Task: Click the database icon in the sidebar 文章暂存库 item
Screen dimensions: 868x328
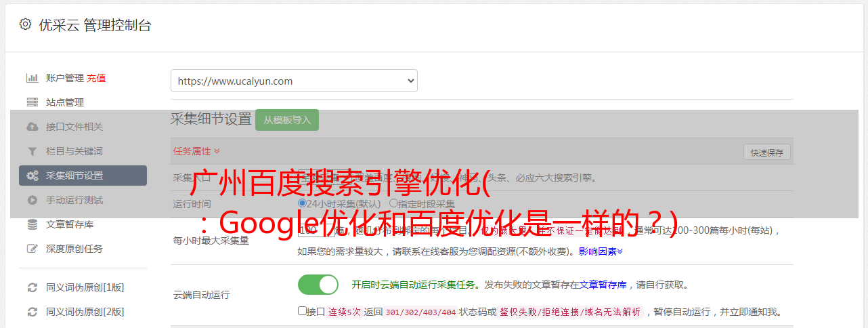Action: (x=32, y=224)
